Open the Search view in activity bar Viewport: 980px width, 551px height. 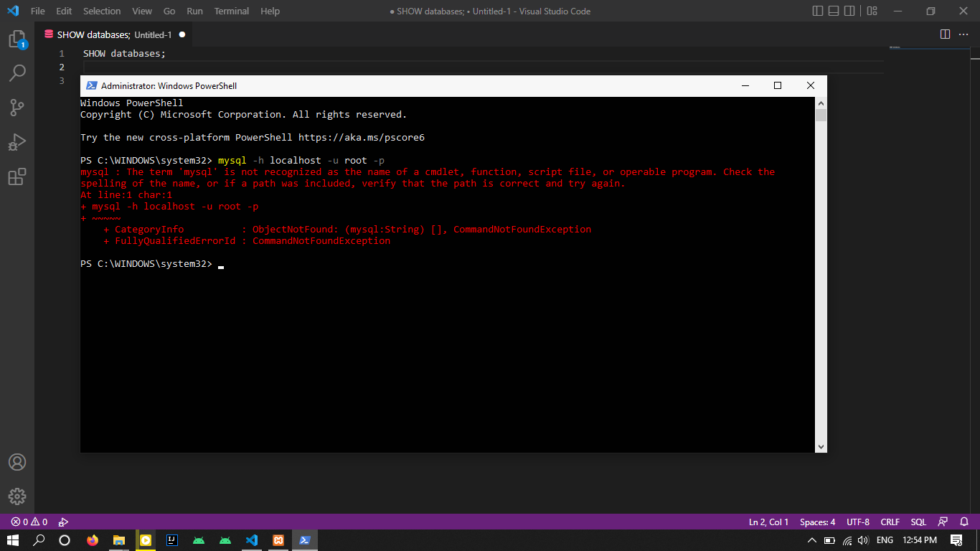click(x=17, y=73)
